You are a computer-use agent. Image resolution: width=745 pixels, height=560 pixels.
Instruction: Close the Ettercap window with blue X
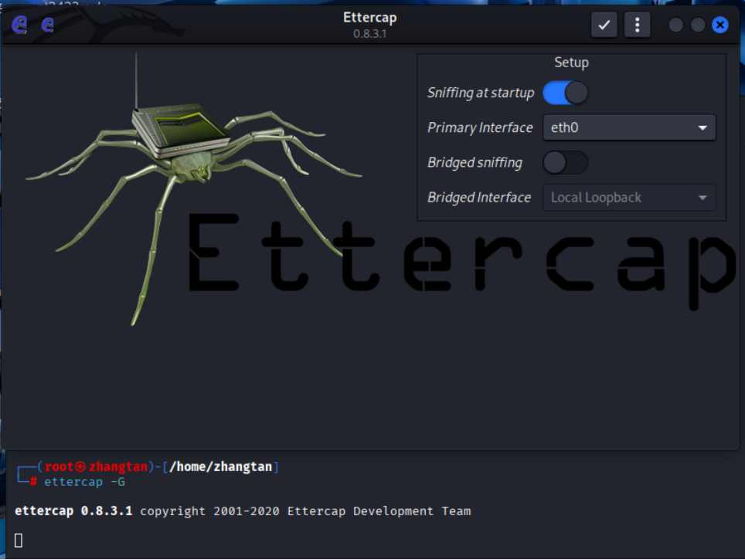(x=719, y=25)
